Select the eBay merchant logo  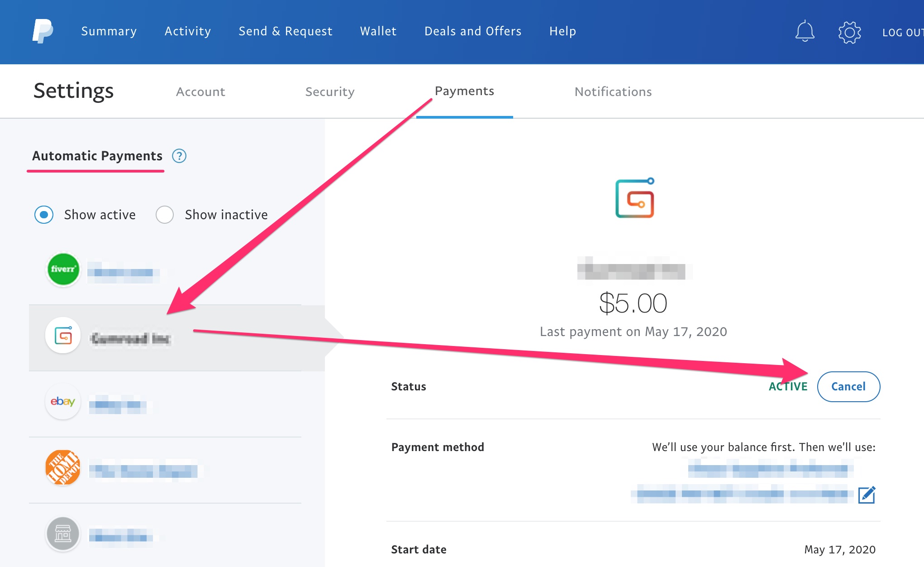[63, 401]
